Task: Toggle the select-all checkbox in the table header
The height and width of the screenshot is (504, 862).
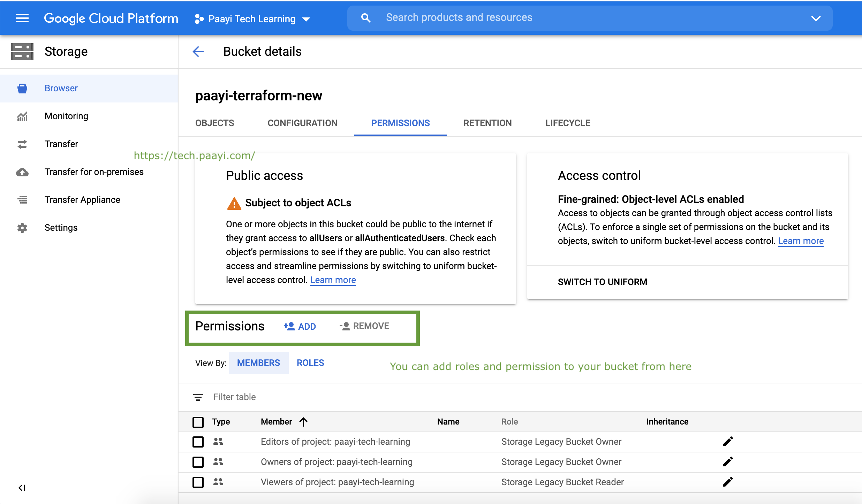Action: pos(198,422)
